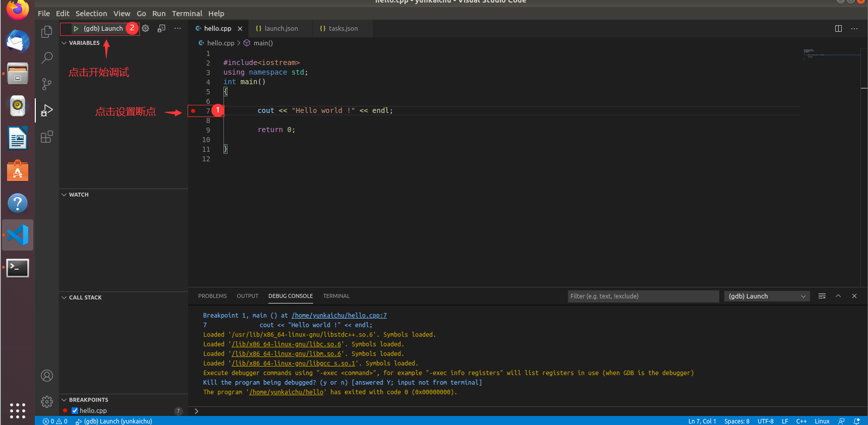
Task: Click Ln 7, Col 1 in status bar
Action: (x=702, y=421)
